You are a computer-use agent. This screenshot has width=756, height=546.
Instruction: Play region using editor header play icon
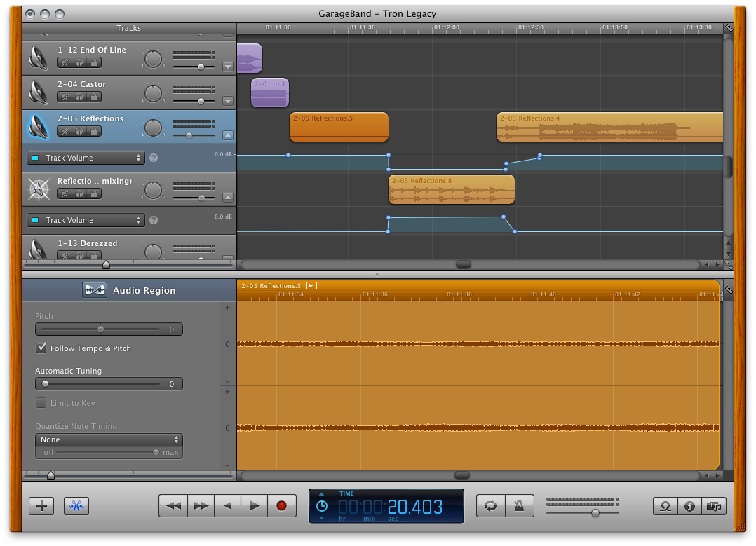coord(312,286)
